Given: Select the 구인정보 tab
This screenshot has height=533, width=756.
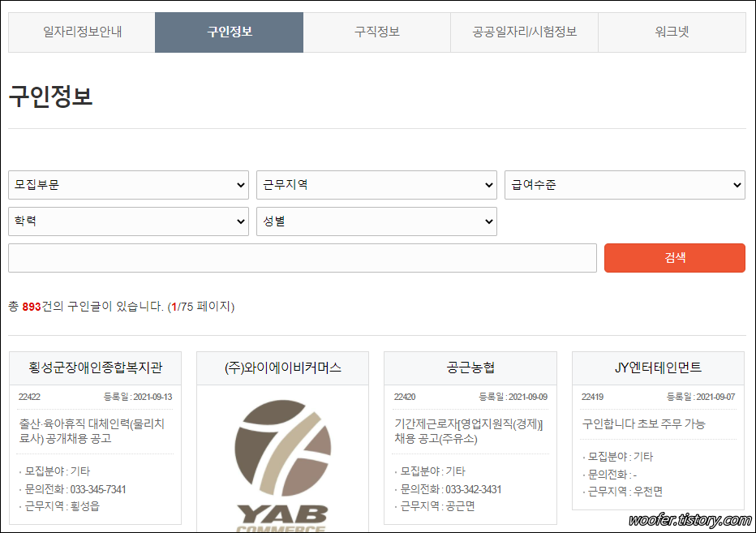Looking at the screenshot, I should 229,32.
